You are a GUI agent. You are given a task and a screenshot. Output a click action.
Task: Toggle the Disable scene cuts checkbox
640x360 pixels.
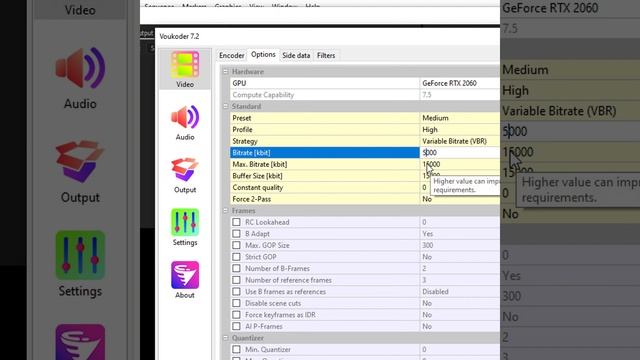[236, 303]
